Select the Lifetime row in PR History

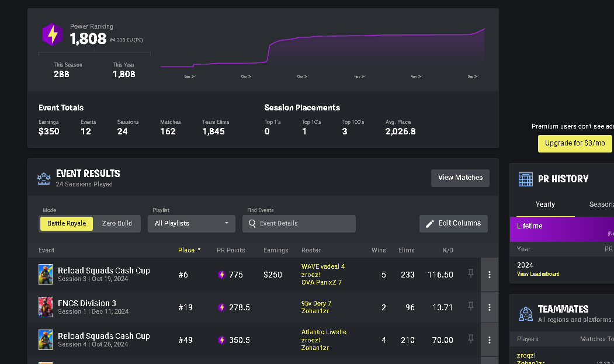(x=562, y=229)
